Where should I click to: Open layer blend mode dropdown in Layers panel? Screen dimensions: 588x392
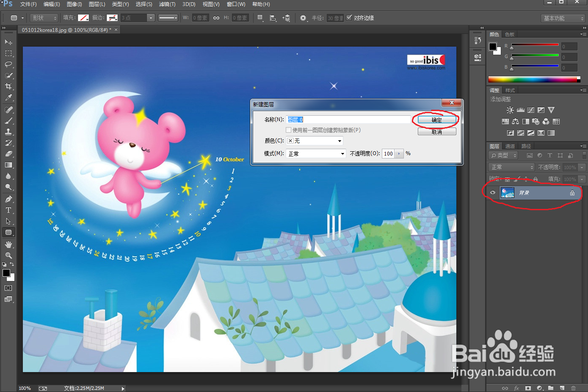coord(512,167)
